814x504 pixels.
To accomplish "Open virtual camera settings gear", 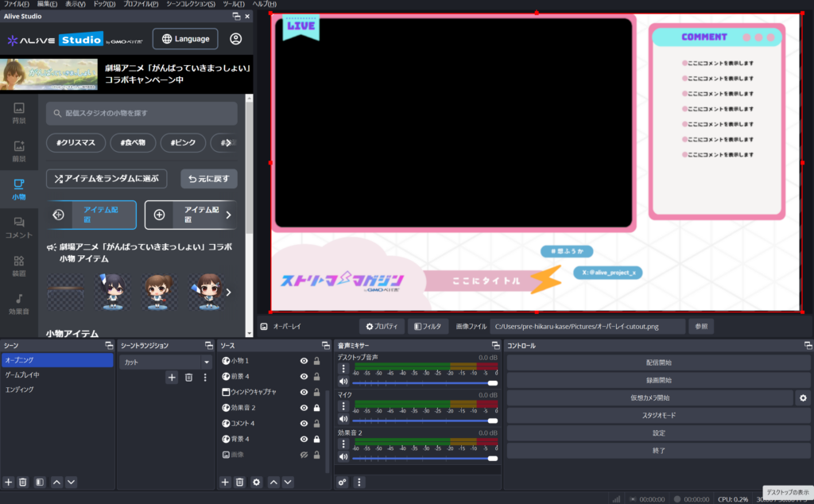I will 803,397.
